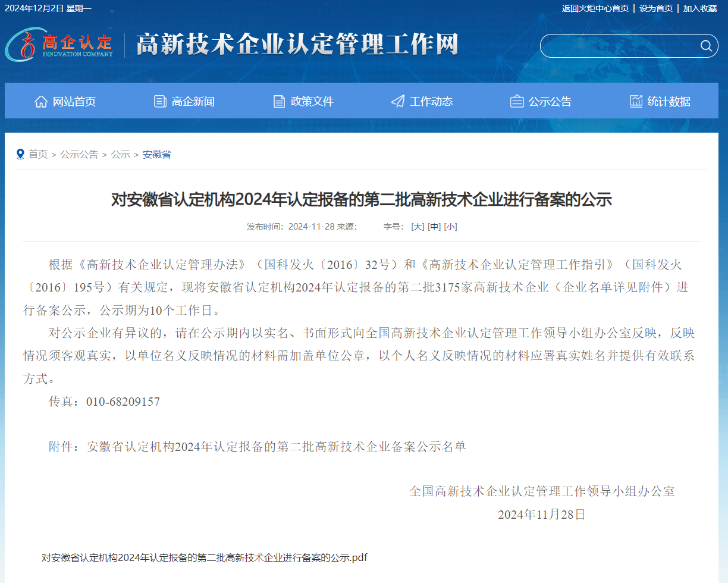Screen dimensions: 728x583
Task: Click the document icon beside 政策文件
Action: [x=279, y=101]
